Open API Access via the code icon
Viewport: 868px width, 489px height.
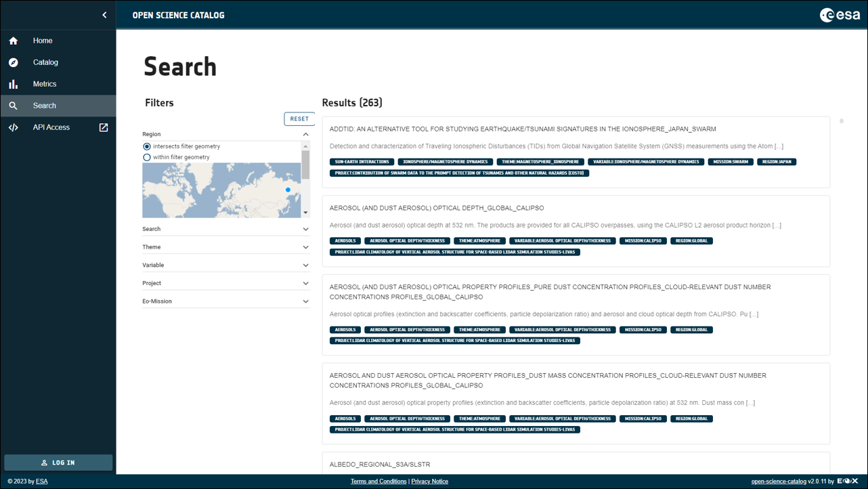pyautogui.click(x=12, y=127)
